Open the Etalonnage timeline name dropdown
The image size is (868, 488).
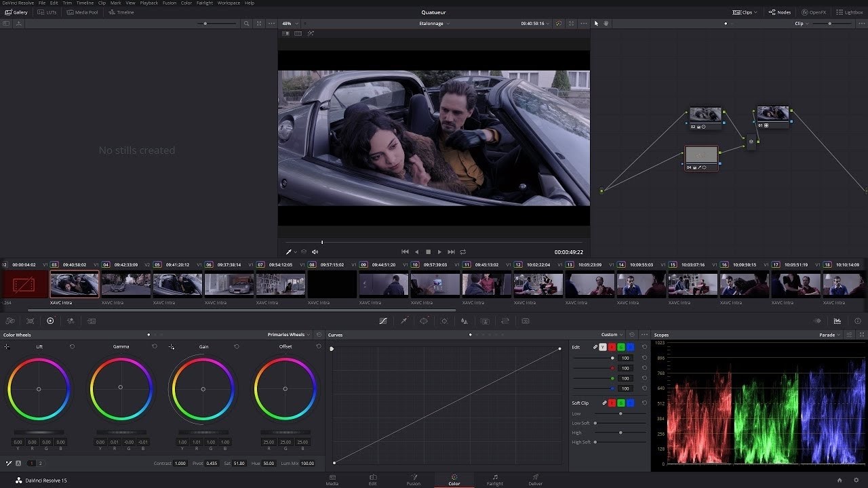click(434, 24)
